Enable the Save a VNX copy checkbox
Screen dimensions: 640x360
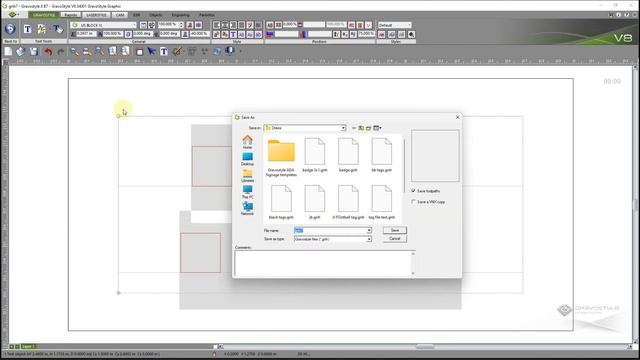coord(413,202)
